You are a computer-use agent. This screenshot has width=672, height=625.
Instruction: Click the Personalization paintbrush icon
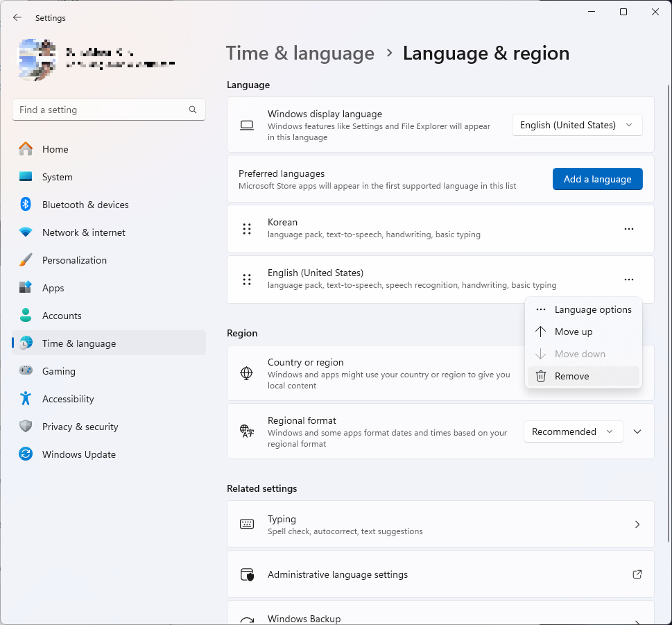click(x=26, y=259)
